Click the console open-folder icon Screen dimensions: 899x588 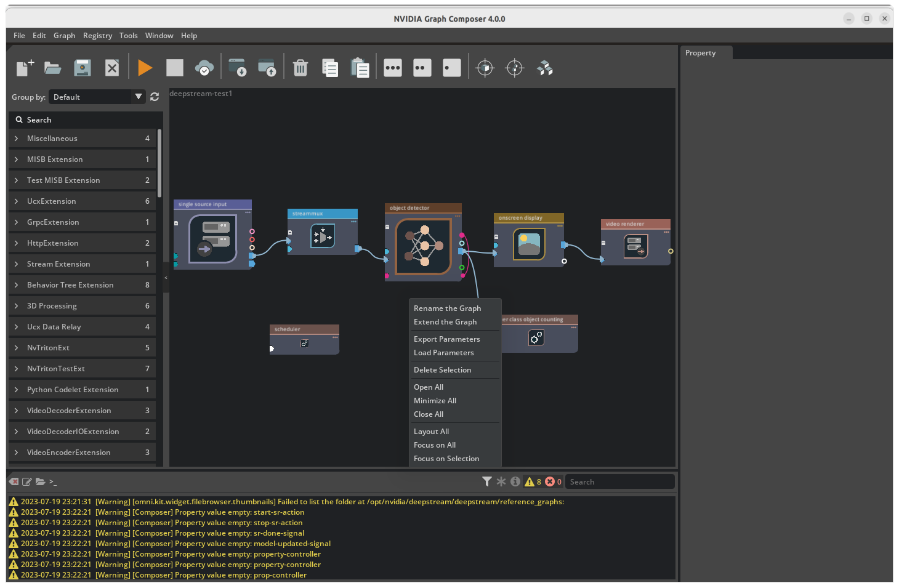(x=41, y=481)
